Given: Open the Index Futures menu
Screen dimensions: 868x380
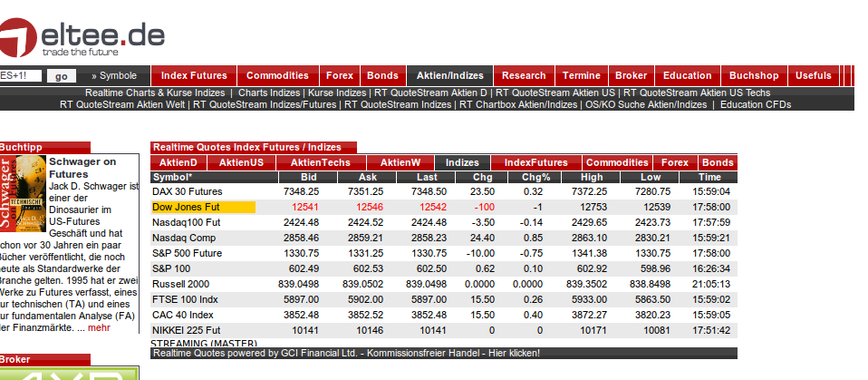Looking at the screenshot, I should (194, 76).
